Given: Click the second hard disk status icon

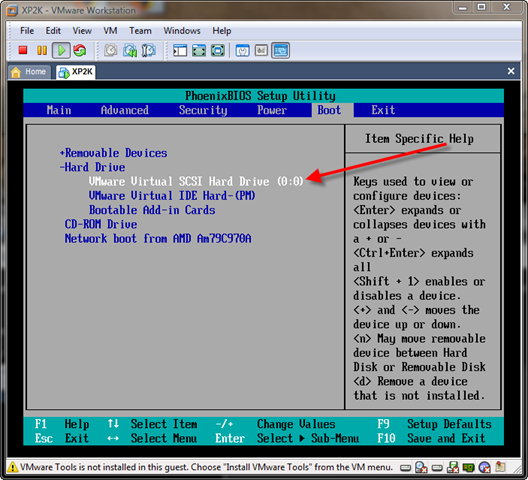Looking at the screenshot, I should [x=437, y=468].
